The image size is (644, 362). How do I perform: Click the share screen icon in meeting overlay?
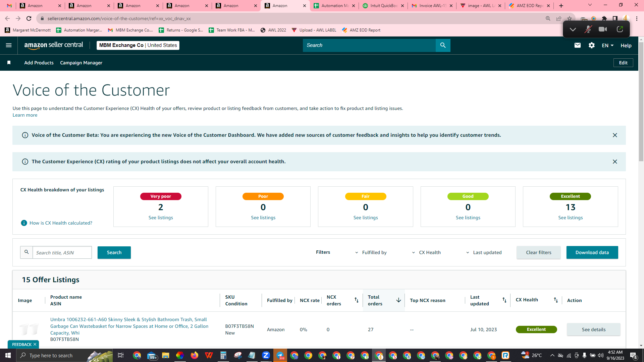pos(620,29)
